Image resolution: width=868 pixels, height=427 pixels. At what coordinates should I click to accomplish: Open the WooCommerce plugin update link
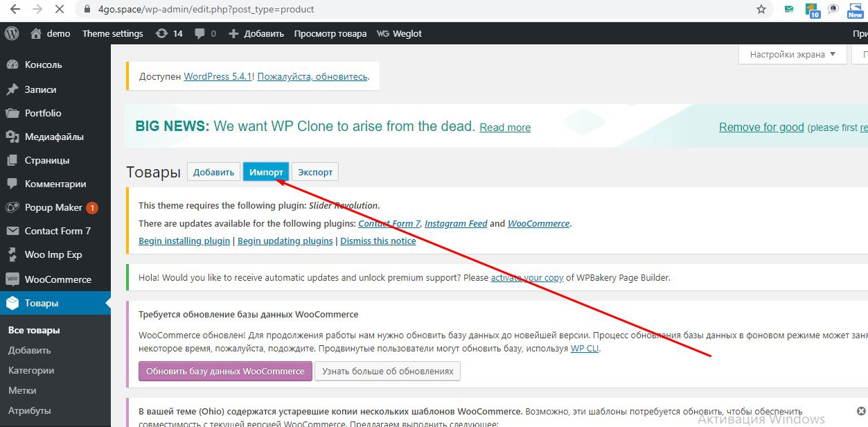pos(538,223)
